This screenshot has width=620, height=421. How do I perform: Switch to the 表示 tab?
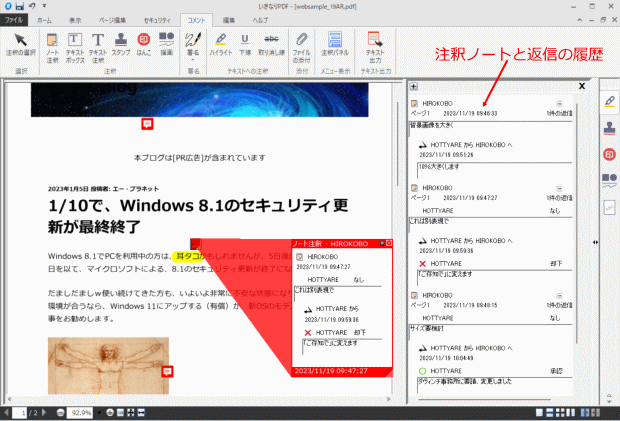coord(75,20)
